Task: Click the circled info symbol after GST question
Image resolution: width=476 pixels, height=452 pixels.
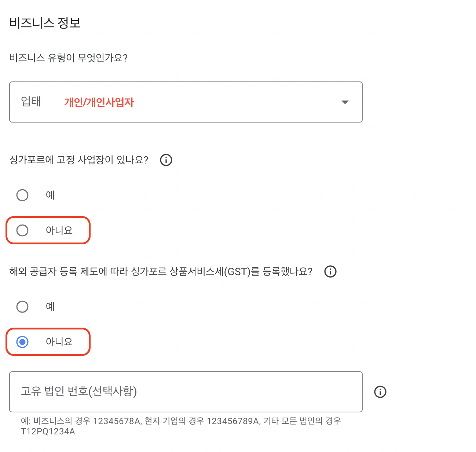Action: point(330,271)
